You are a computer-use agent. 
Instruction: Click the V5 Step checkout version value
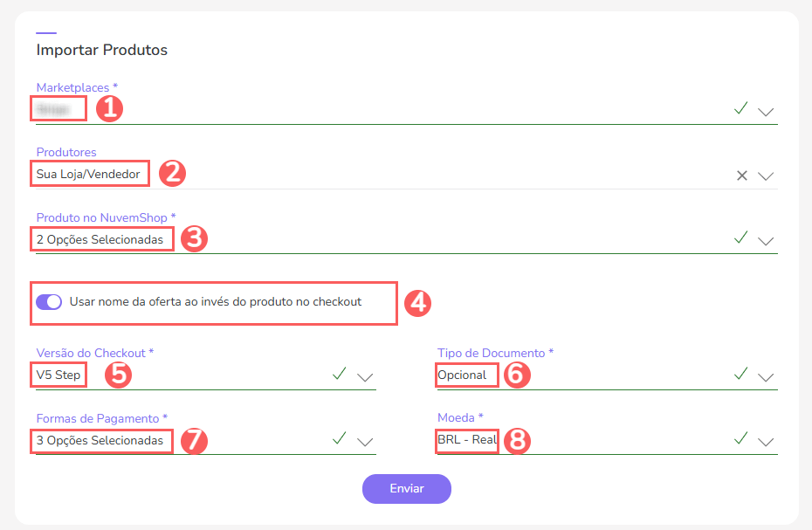58,375
